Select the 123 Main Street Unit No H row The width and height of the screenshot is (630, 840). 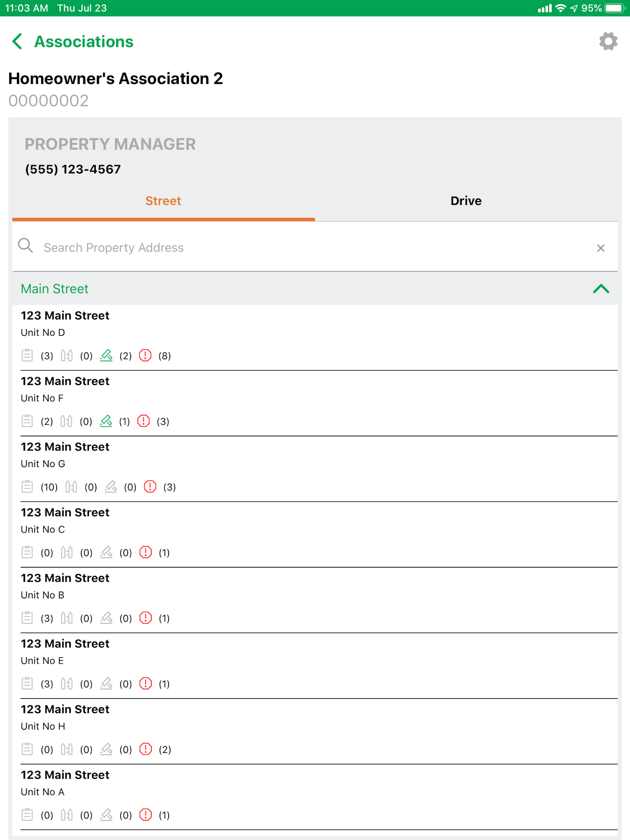[x=315, y=731]
